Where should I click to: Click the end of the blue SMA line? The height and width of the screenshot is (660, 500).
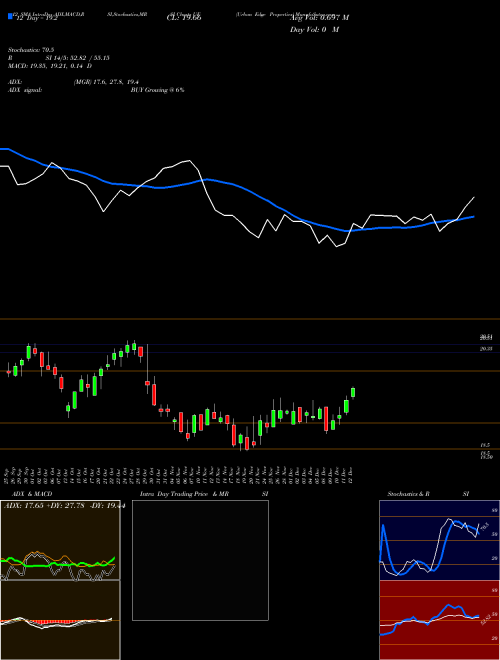(x=474, y=216)
